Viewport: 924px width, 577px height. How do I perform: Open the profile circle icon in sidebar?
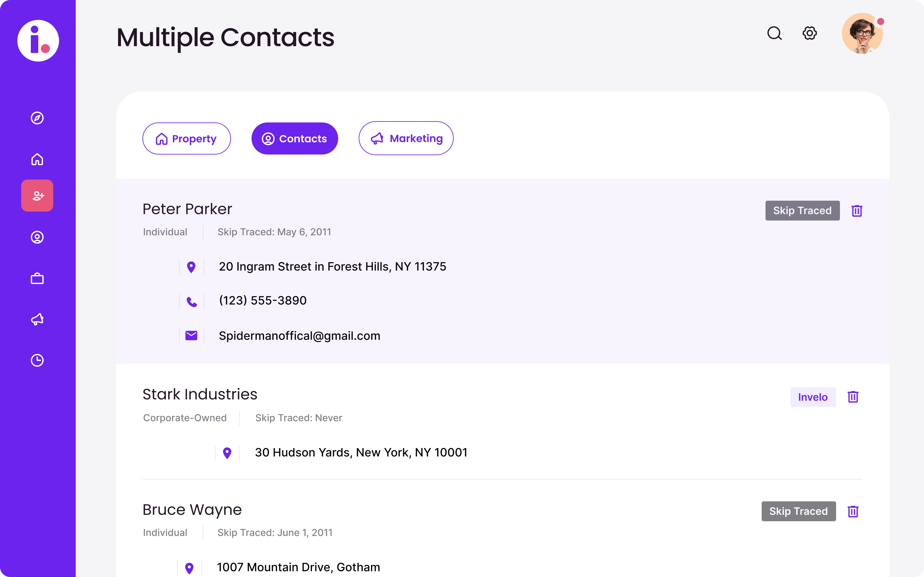pos(37,237)
